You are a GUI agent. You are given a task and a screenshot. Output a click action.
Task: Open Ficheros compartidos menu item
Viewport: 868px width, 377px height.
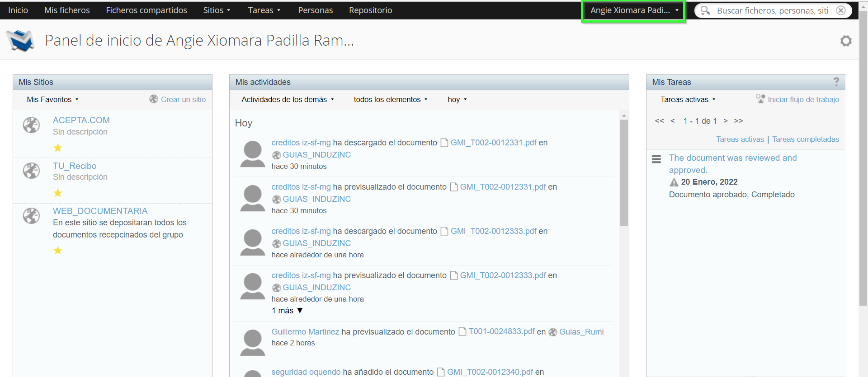pos(146,10)
